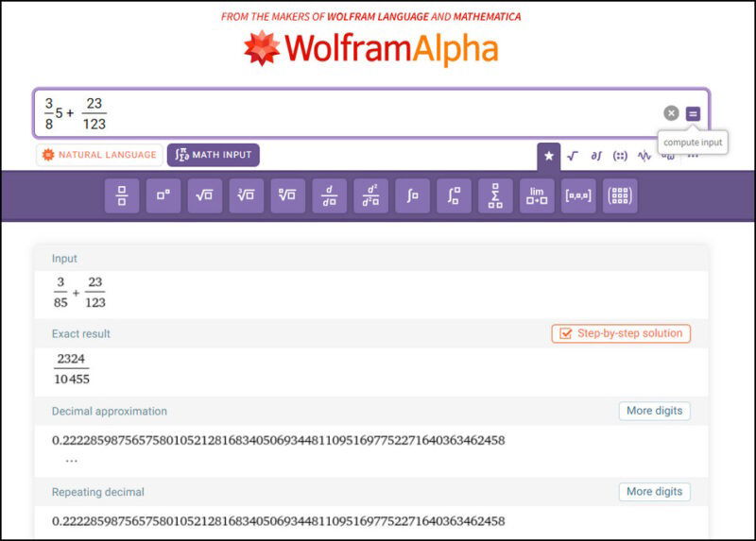Click the Repeating decimal value

[x=278, y=521]
